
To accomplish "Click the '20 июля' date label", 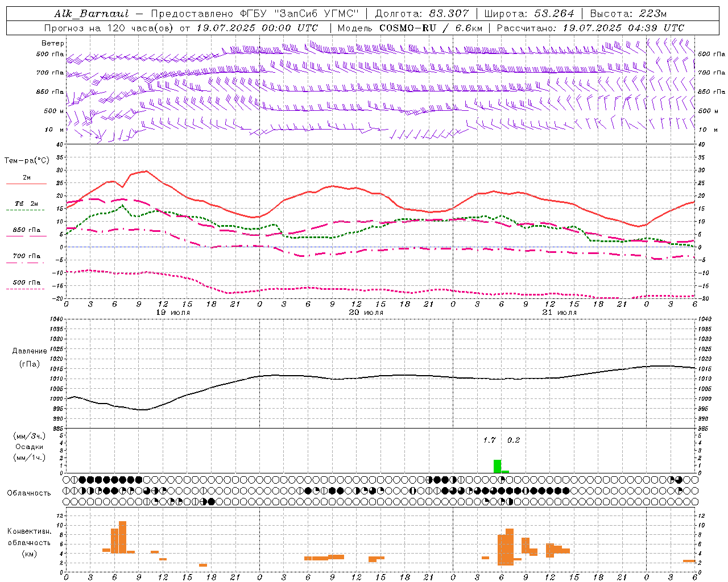I will tap(366, 312).
